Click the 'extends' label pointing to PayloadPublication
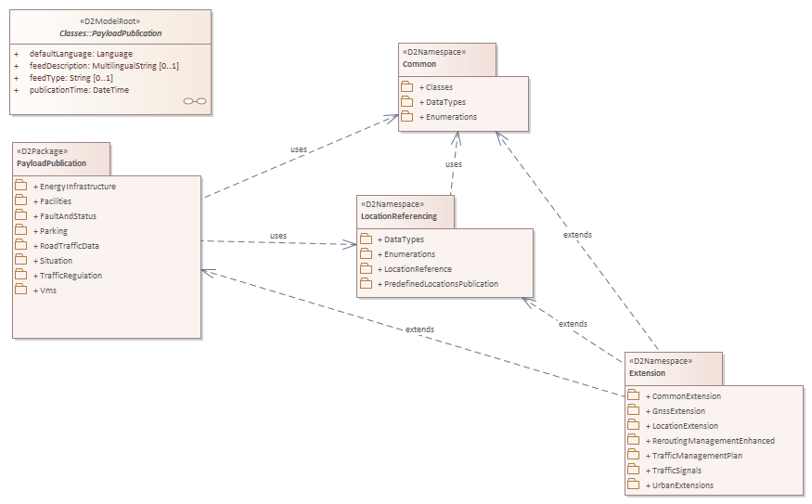This screenshot has width=812, height=504. (419, 330)
